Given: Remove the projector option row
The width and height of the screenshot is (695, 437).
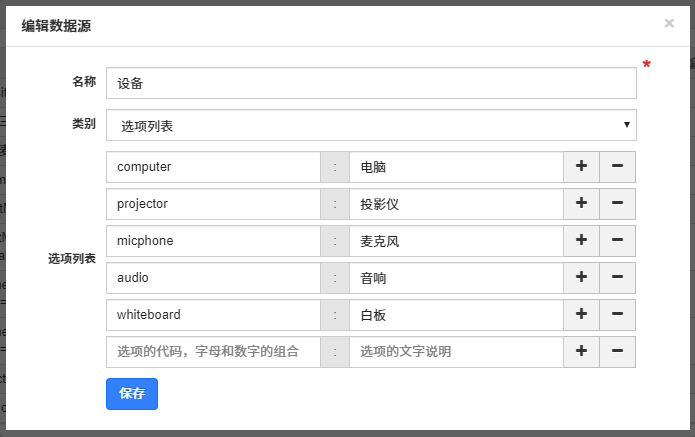Looking at the screenshot, I should pos(617,204).
